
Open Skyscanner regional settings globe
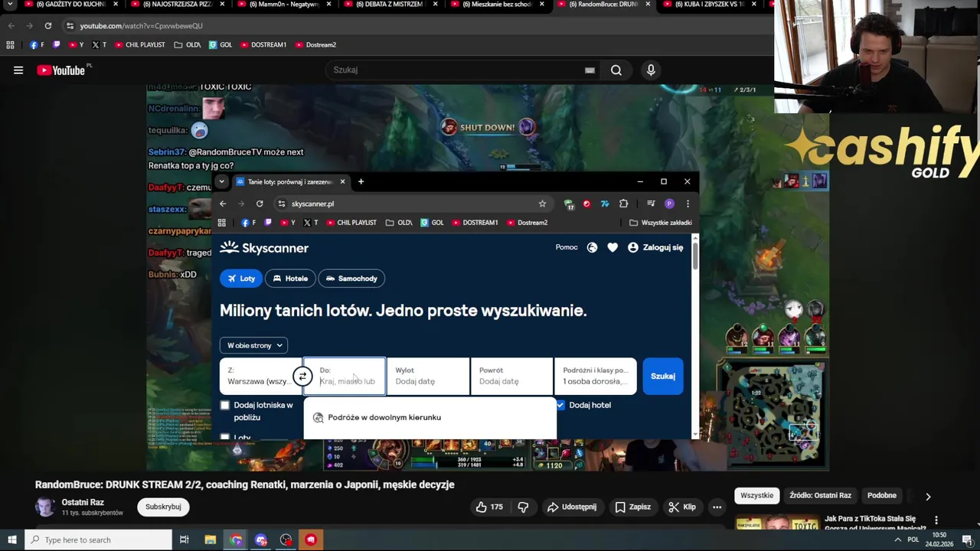(x=592, y=247)
